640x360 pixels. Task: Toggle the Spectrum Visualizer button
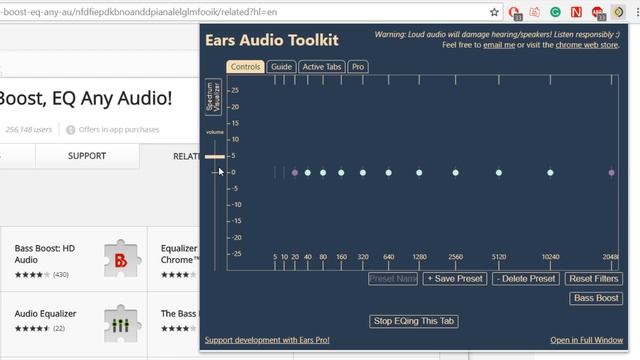213,97
